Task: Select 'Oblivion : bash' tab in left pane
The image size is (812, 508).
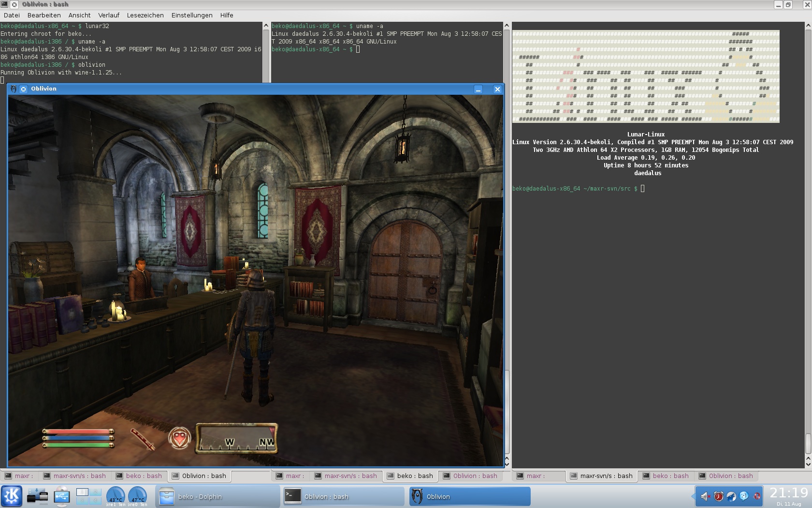Action: 200,476
